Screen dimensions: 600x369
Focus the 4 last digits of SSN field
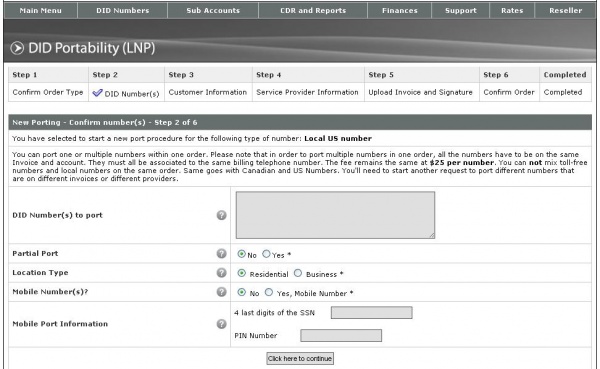372,313
